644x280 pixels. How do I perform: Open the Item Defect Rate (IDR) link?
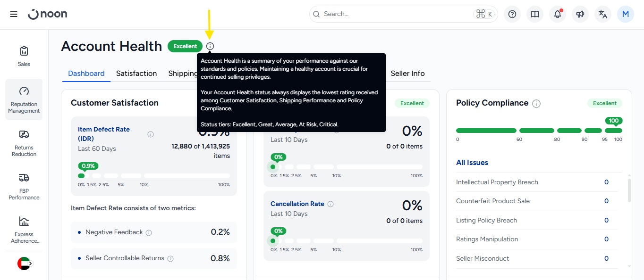pyautogui.click(x=104, y=134)
